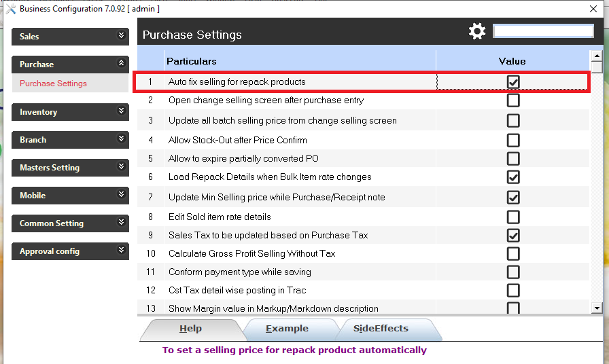
Task: Enable Edit Sold item rate details checkbox
Action: click(513, 217)
